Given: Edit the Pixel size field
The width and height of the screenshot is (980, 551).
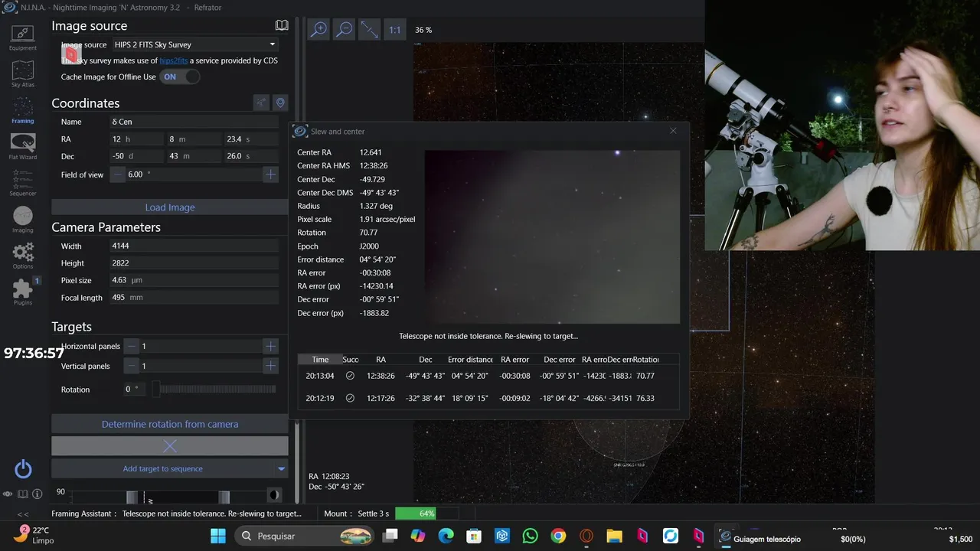Looking at the screenshot, I should click(x=194, y=281).
